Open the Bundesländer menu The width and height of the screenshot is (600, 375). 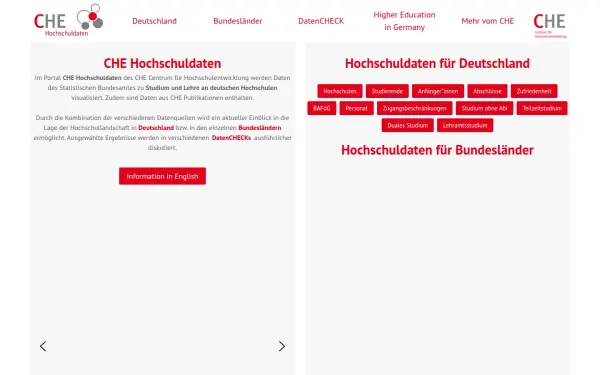coord(238,21)
